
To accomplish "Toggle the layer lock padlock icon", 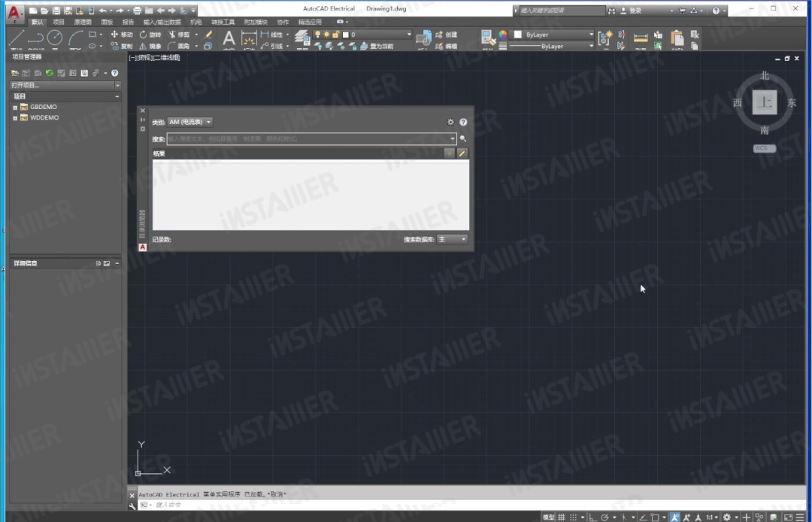I will tap(335, 34).
